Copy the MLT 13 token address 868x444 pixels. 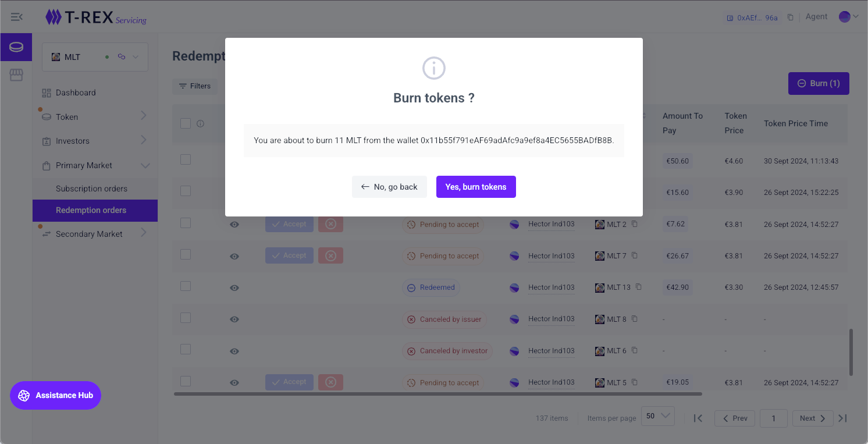639,287
